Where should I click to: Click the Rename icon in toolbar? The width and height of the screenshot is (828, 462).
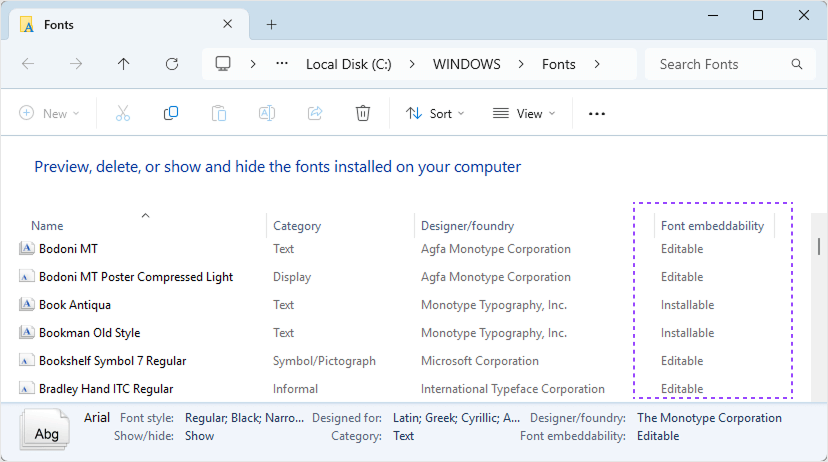(267, 113)
